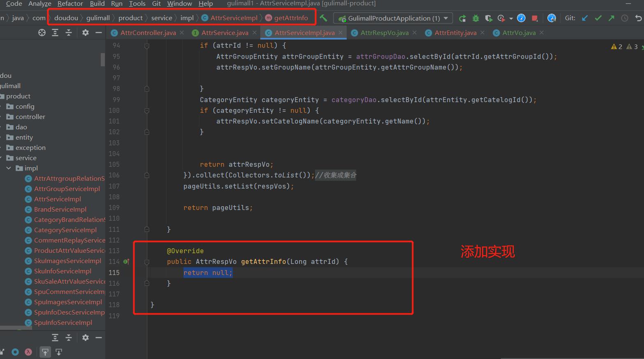Viewport: 644px width, 359px height.
Task: Hide the project panel with top minimize dash
Action: (x=99, y=33)
